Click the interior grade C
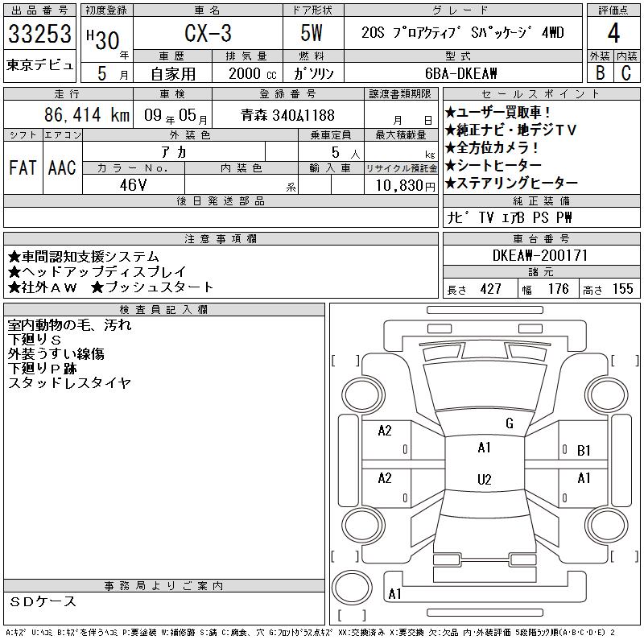This screenshot has width=644, height=644. (626, 72)
